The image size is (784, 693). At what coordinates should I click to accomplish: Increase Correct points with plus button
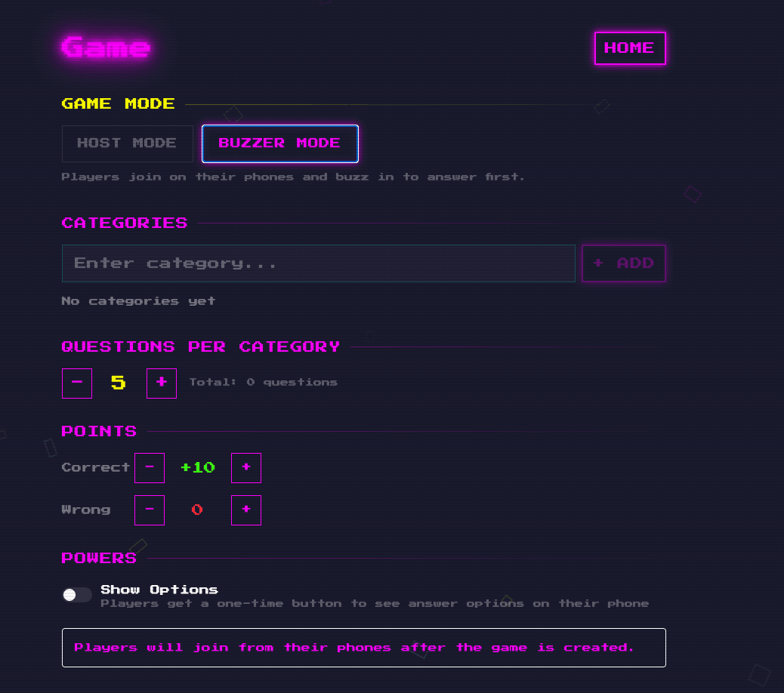click(246, 468)
